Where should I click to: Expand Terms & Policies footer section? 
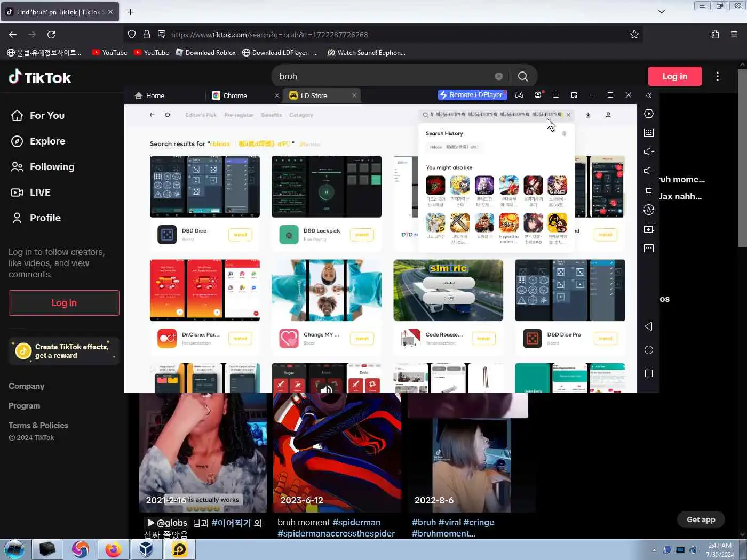(38, 426)
